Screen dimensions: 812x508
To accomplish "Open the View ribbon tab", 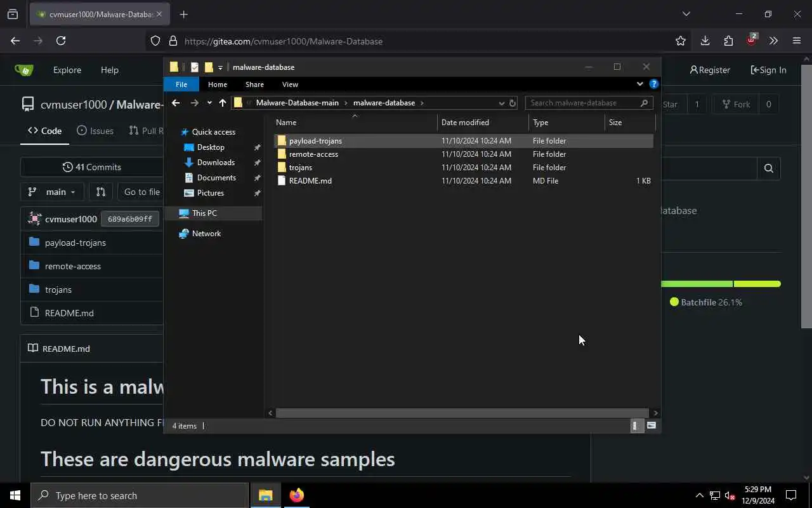I will click(290, 84).
